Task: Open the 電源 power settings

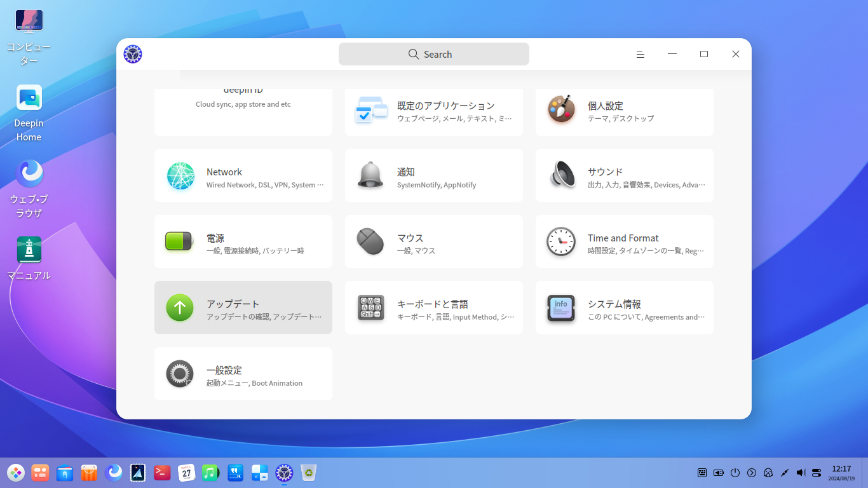Action: (243, 242)
